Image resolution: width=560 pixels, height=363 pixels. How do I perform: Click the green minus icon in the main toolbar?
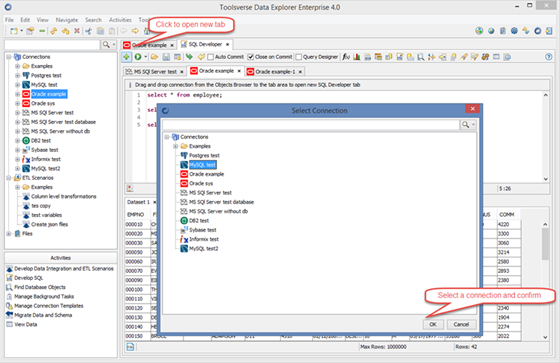click(42, 31)
